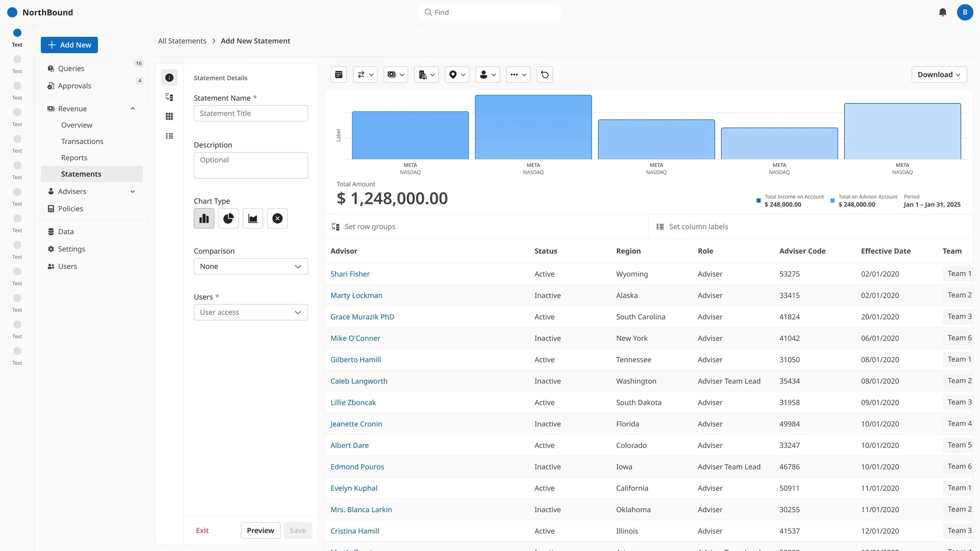This screenshot has height=551, width=980.
Task: Choose the area chart type
Action: (x=253, y=218)
